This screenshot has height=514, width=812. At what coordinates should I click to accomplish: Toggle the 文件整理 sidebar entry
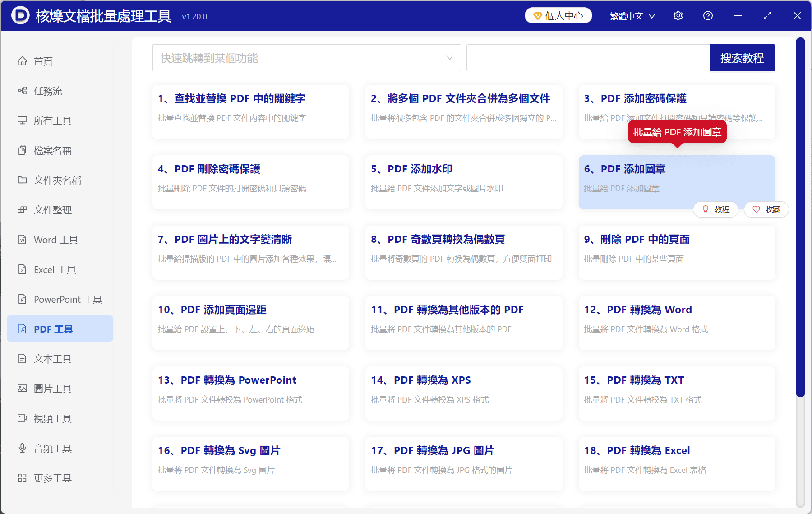point(52,210)
